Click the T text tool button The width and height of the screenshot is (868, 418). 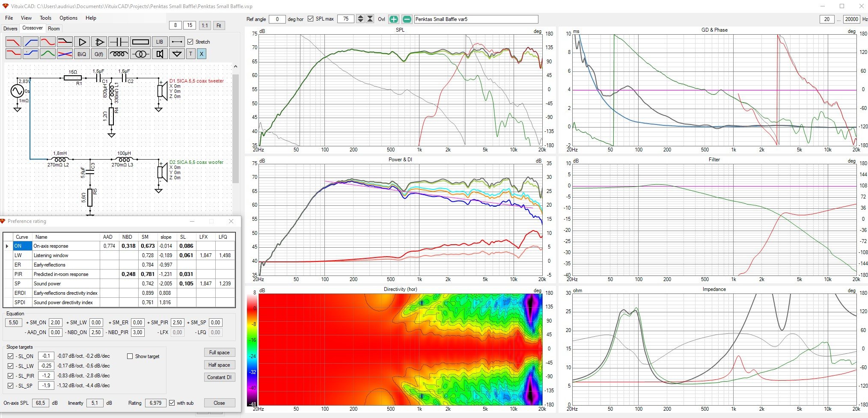191,54
